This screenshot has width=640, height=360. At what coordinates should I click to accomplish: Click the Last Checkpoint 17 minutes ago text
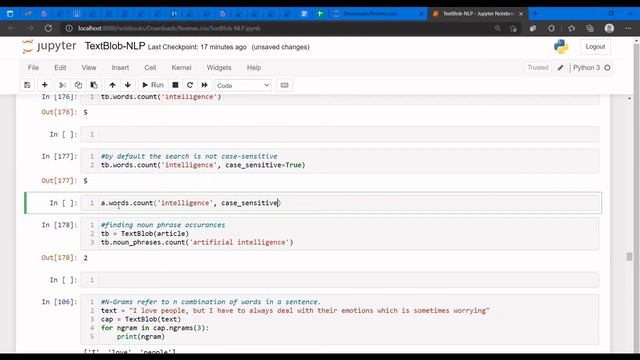197,47
